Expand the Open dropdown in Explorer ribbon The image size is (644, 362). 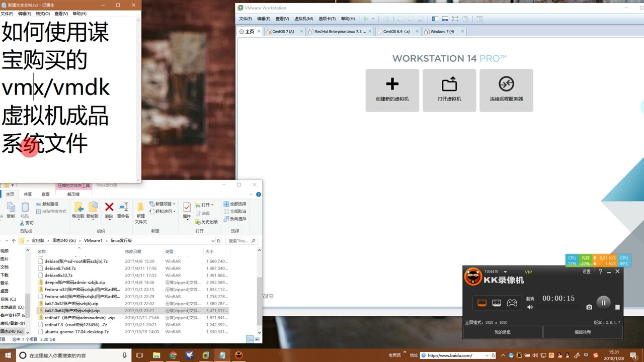tap(212, 205)
